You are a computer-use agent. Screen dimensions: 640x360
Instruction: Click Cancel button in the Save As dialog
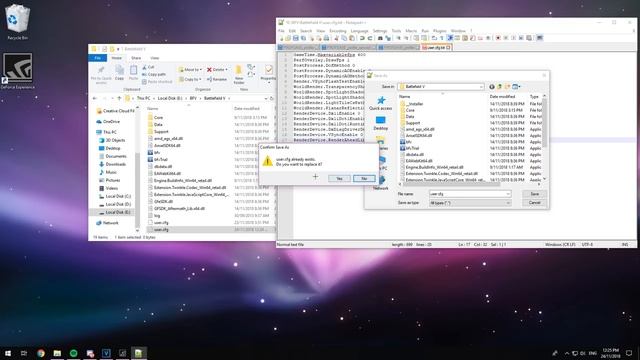click(x=534, y=202)
